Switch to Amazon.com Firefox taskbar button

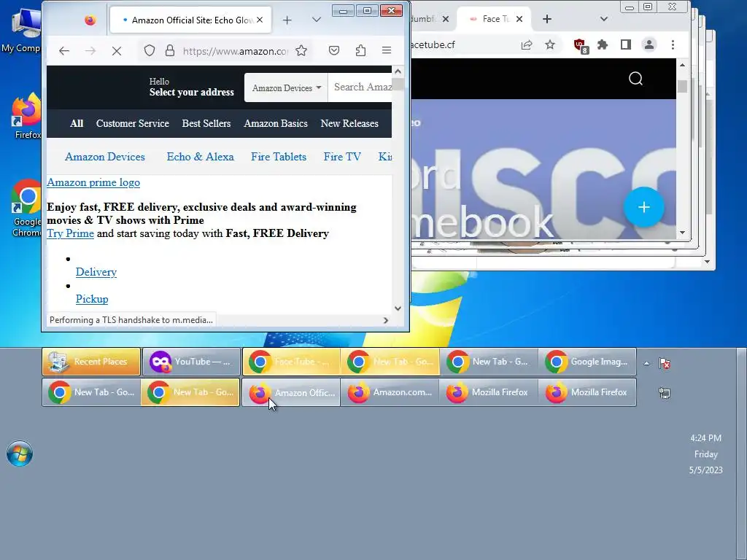point(390,392)
